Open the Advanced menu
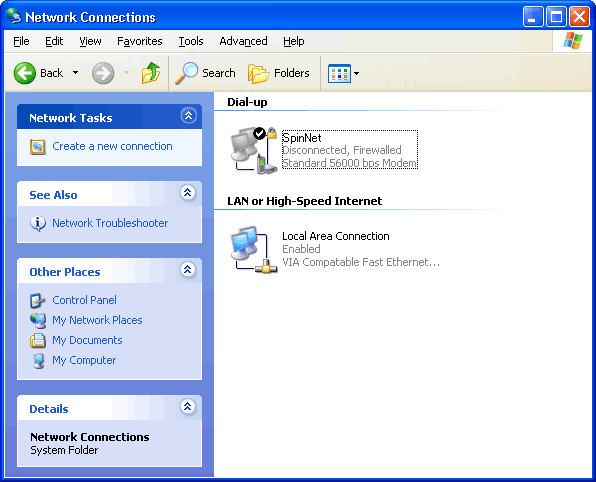596x482 pixels. coord(243,41)
